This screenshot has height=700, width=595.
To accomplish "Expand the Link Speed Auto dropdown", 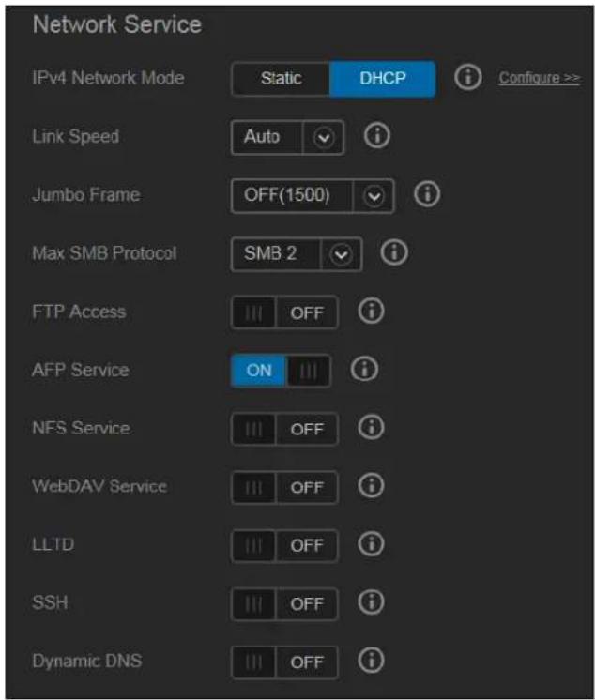I will (288, 137).
